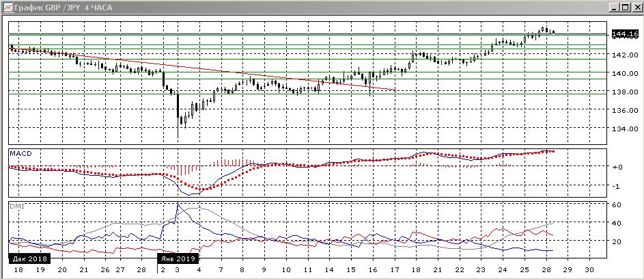Click the current price label 144.16
This screenshot has height=279, width=644.
pyautogui.click(x=625, y=34)
